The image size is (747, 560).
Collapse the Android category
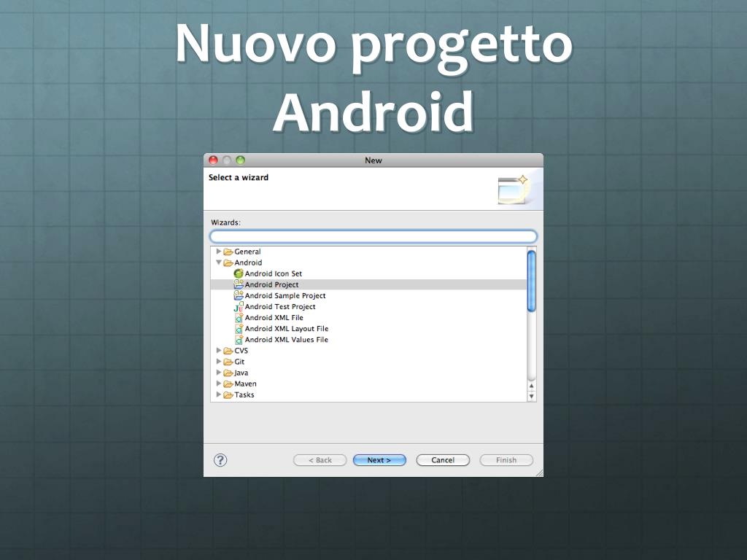pyautogui.click(x=219, y=262)
